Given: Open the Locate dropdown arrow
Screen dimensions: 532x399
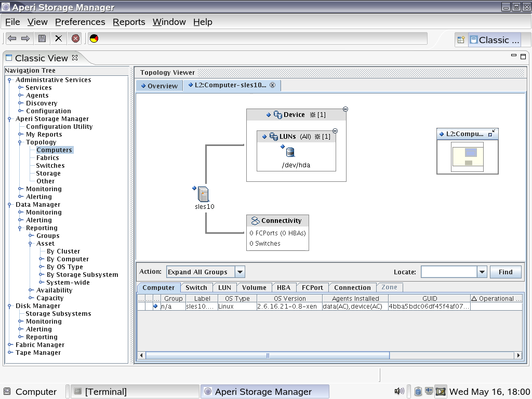Looking at the screenshot, I should [x=482, y=272].
